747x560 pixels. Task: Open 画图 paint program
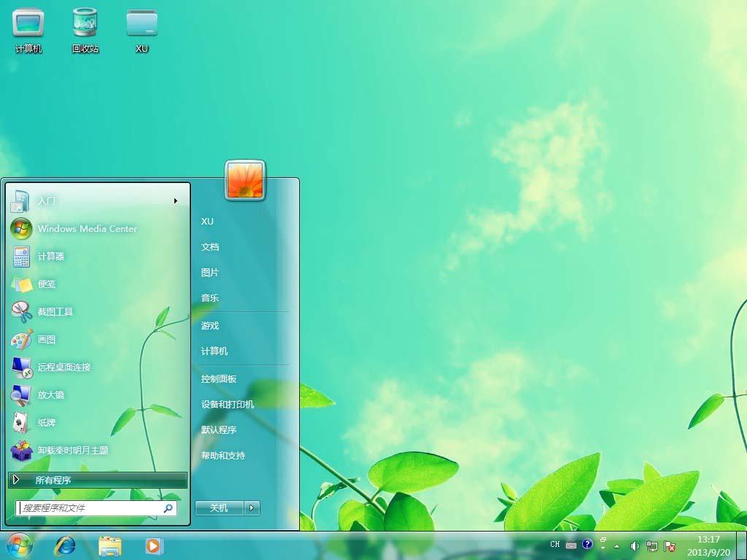click(x=47, y=339)
